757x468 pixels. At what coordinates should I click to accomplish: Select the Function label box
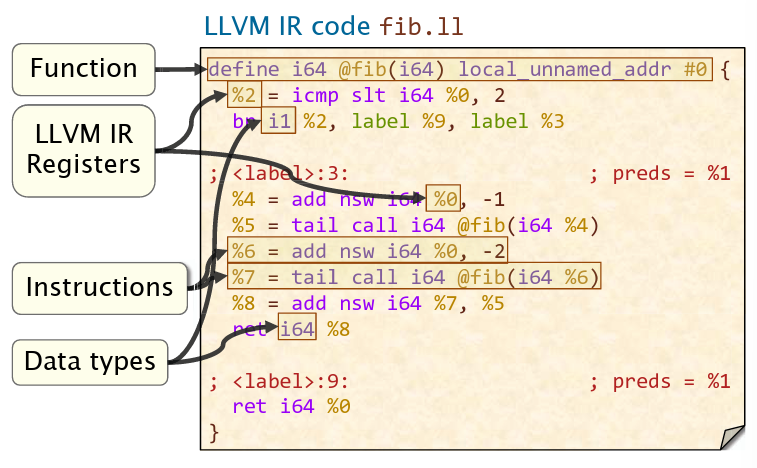tap(83, 69)
